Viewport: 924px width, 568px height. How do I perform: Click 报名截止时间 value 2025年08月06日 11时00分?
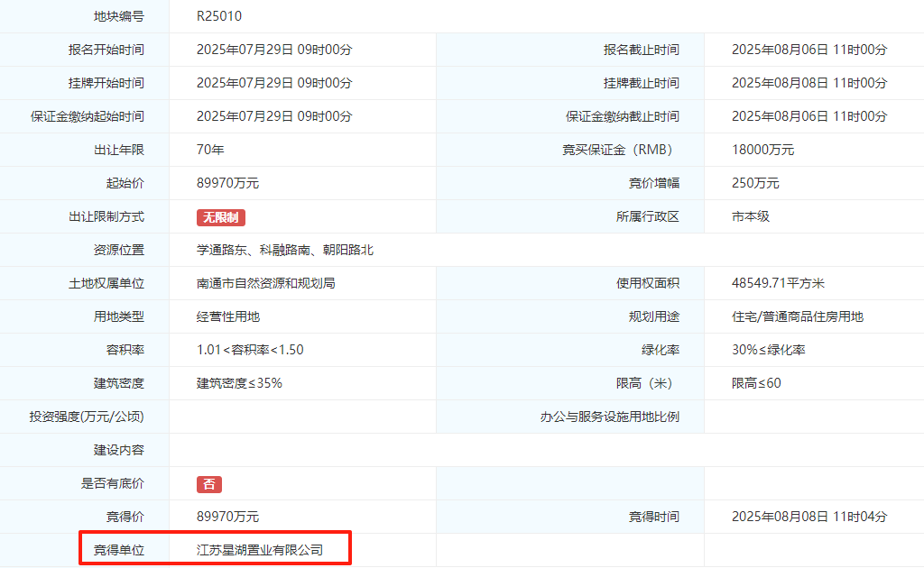[809, 50]
